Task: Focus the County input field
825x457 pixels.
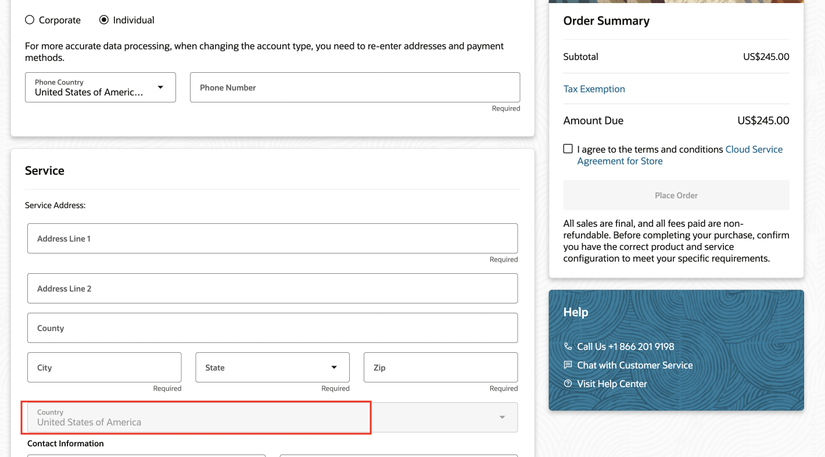Action: tap(273, 328)
